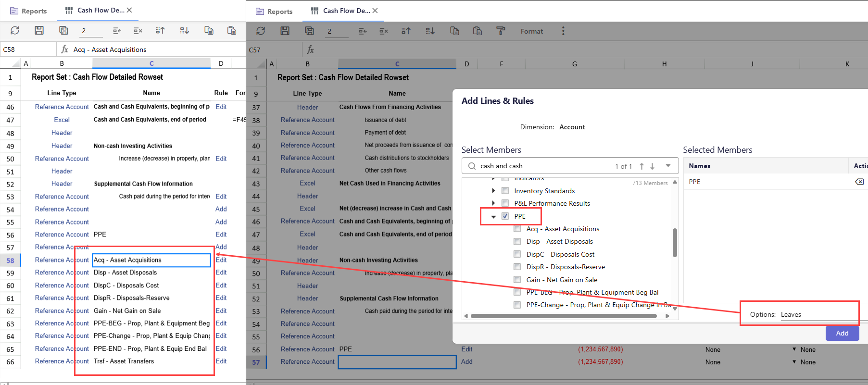
Task: Click refresh icon in left window toolbar
Action: 15,30
